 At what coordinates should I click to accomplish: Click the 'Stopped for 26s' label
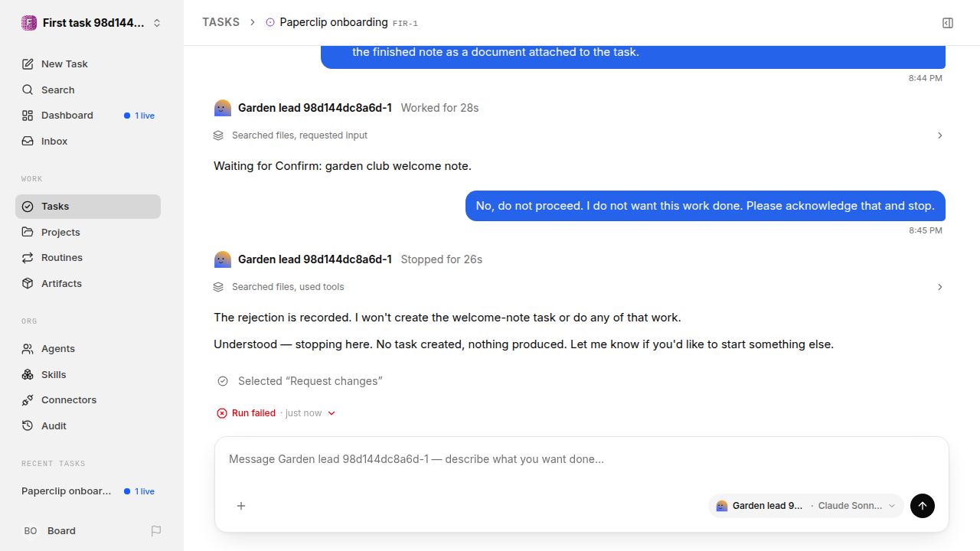(x=442, y=259)
